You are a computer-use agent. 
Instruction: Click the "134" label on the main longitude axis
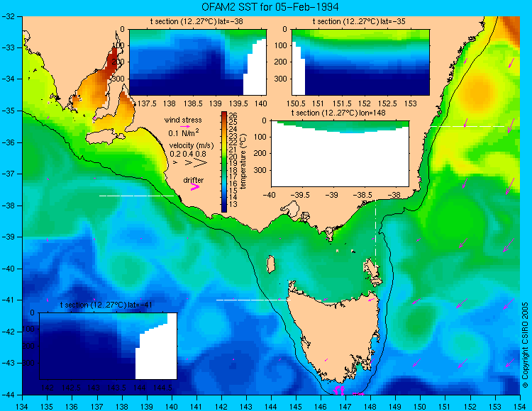(22, 407)
